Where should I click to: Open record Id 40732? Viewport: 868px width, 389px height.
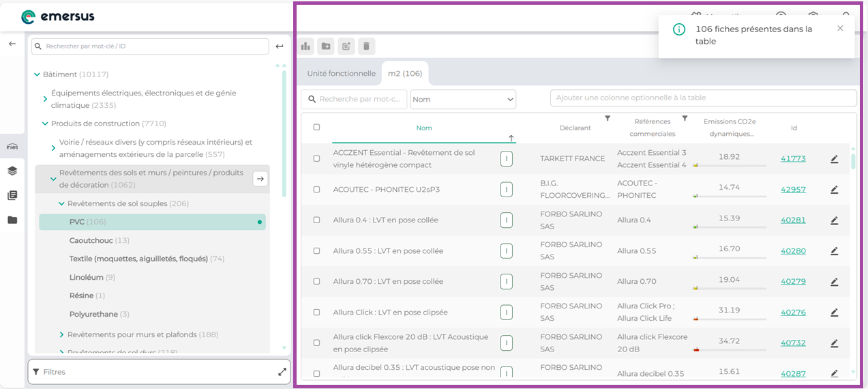pos(793,343)
